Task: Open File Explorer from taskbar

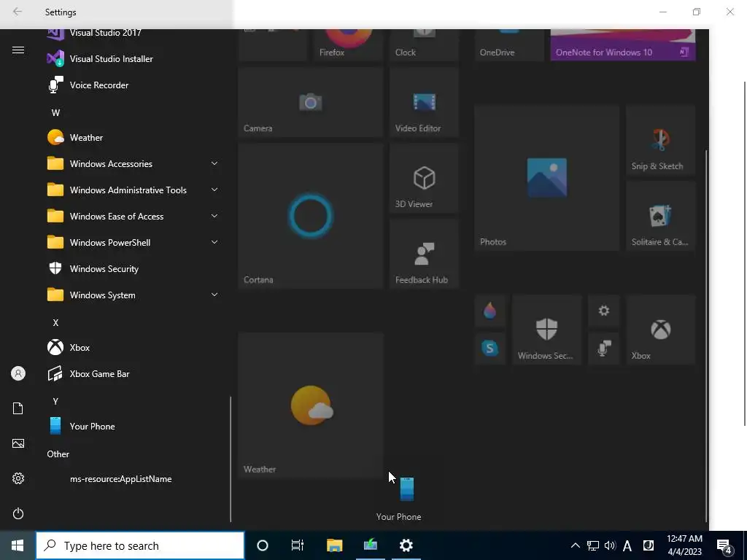Action: tap(334, 545)
